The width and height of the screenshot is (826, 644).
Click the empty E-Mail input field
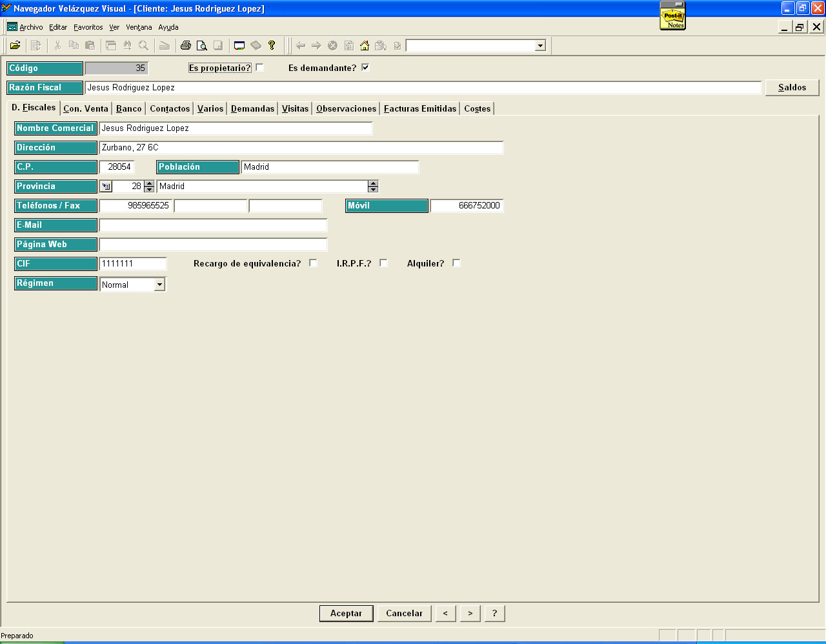[x=213, y=225]
